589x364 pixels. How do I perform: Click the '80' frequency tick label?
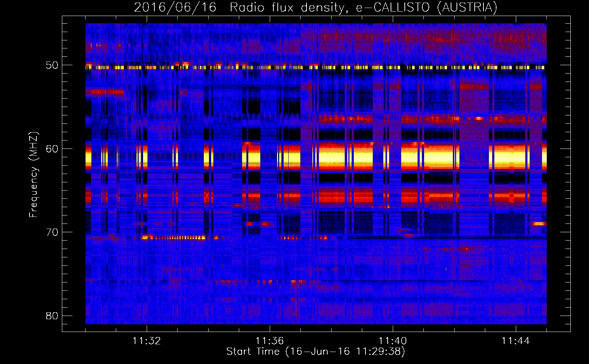pos(52,316)
